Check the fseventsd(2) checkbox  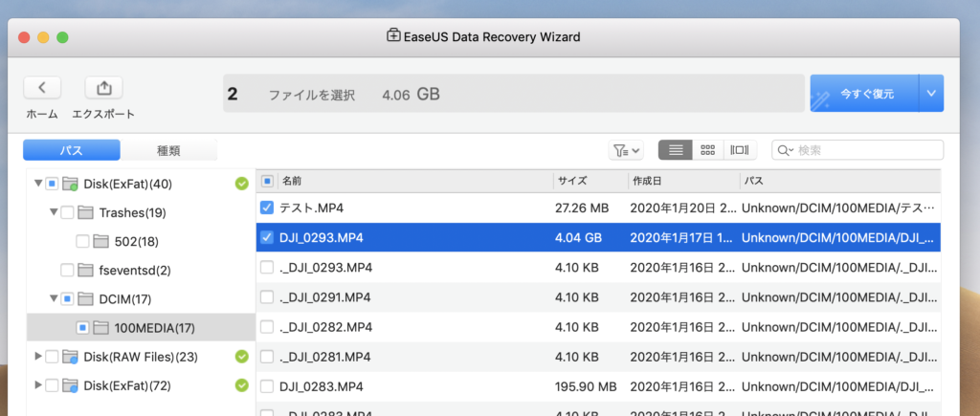click(x=67, y=270)
